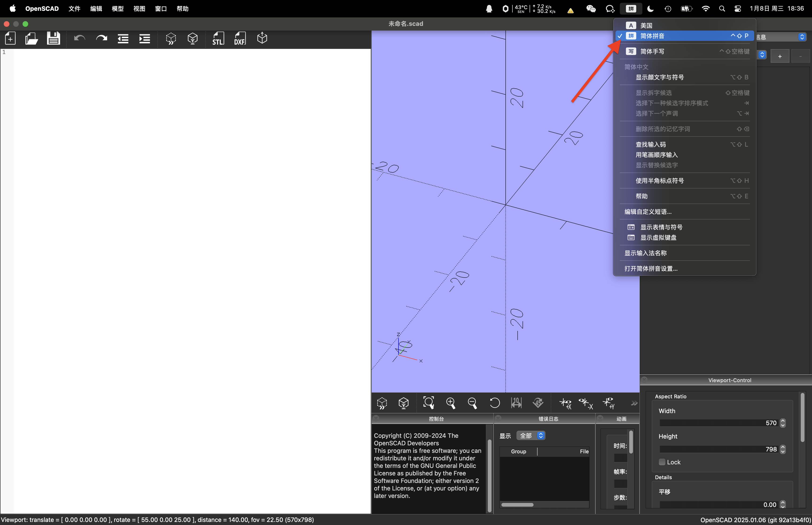The height and width of the screenshot is (525, 812).
Task: Preview the model from editor toolbar
Action: click(x=171, y=39)
